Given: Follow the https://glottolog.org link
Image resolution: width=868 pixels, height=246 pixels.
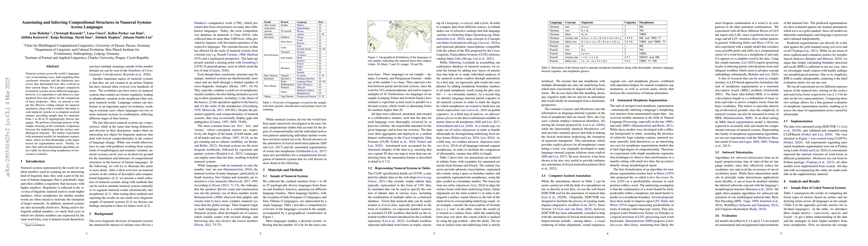Looking at the screenshot, I should [x=478, y=35].
